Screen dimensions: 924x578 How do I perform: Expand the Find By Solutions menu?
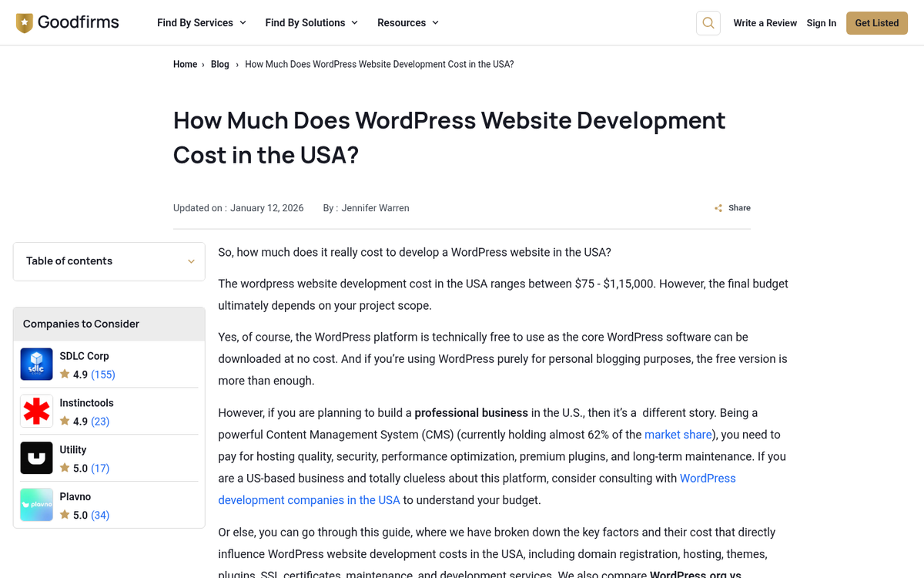coord(306,22)
